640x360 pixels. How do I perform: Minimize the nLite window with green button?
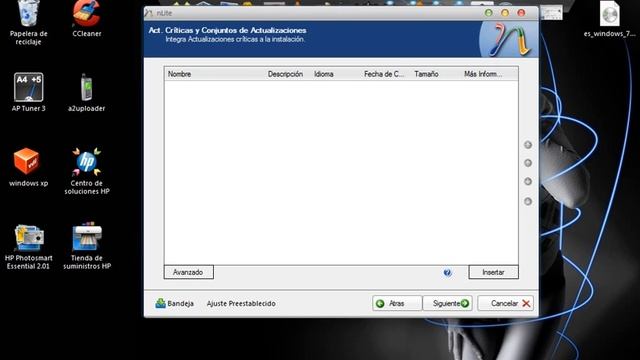(x=489, y=13)
